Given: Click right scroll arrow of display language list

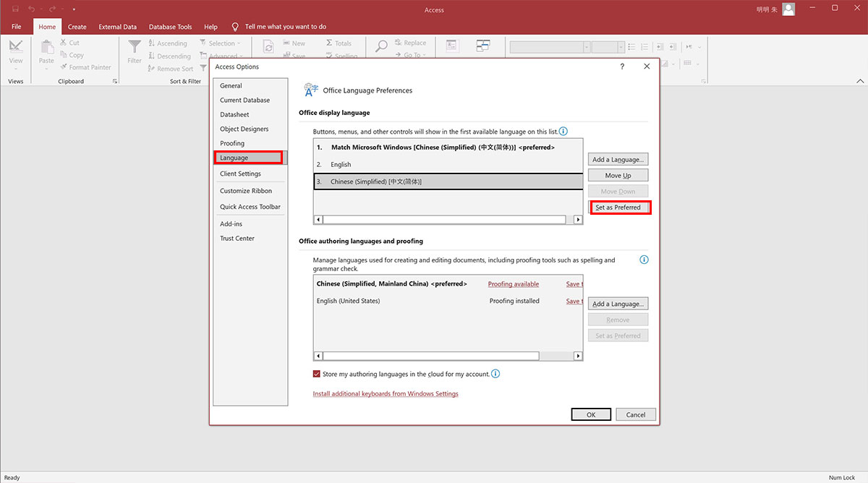Looking at the screenshot, I should [578, 219].
